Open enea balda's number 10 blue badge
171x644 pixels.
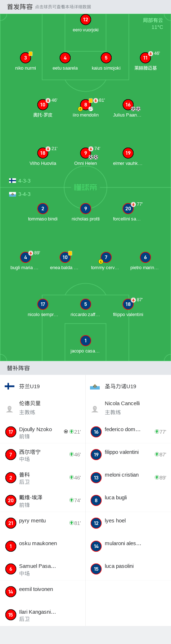65,257
